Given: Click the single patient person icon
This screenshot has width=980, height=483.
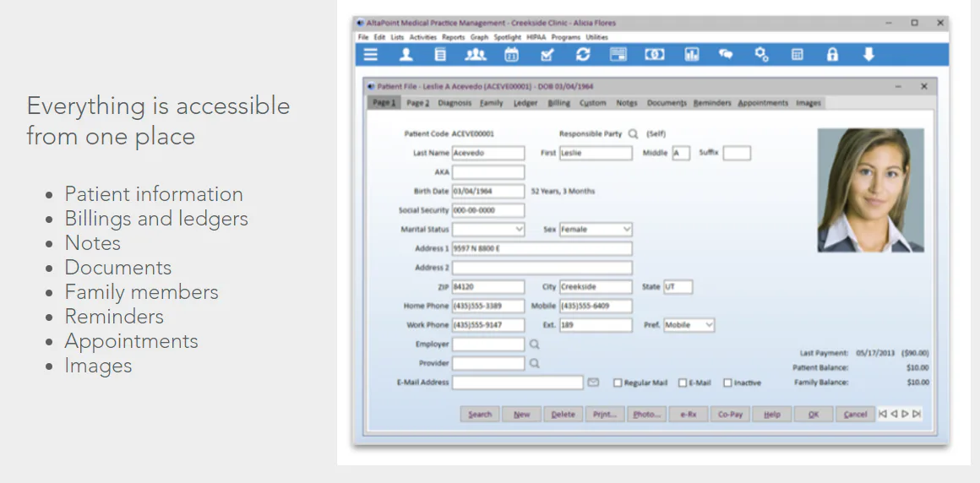Looking at the screenshot, I should tap(406, 54).
